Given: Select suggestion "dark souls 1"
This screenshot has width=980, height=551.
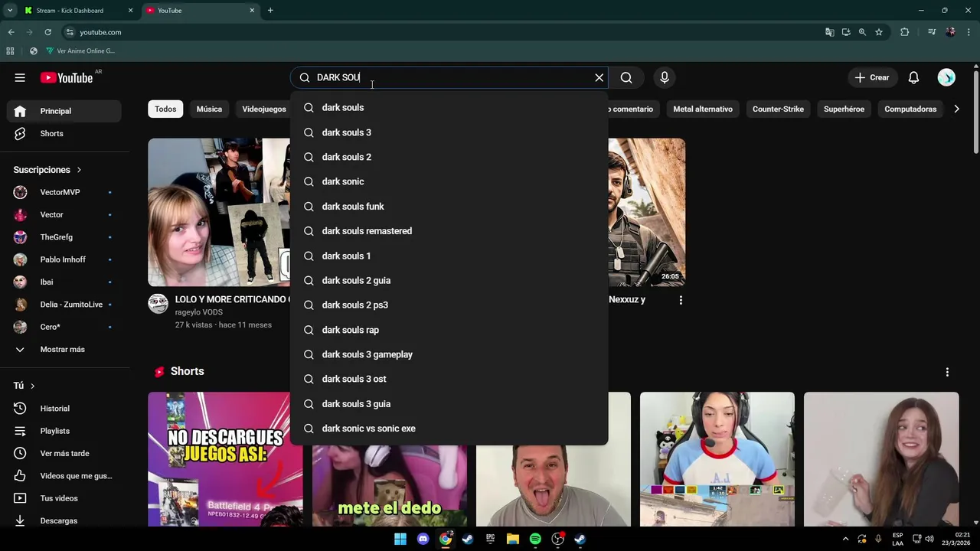Looking at the screenshot, I should pyautogui.click(x=449, y=256).
